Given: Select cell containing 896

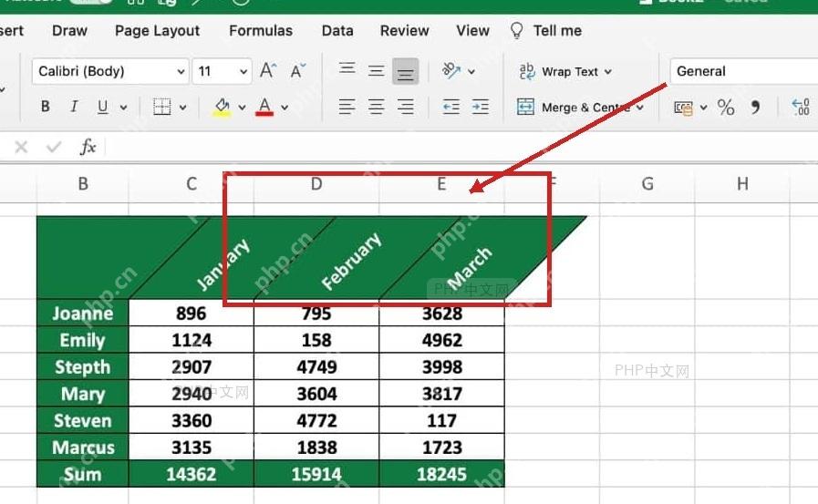Looking at the screenshot, I should (x=191, y=313).
